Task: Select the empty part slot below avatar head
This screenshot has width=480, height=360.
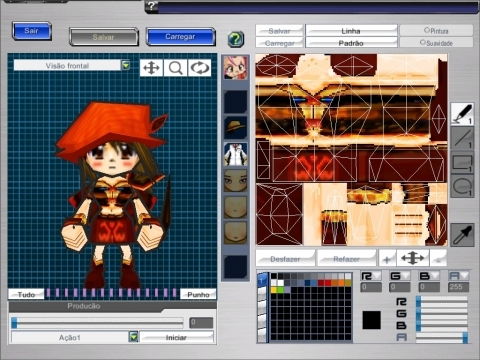Action: [235, 102]
